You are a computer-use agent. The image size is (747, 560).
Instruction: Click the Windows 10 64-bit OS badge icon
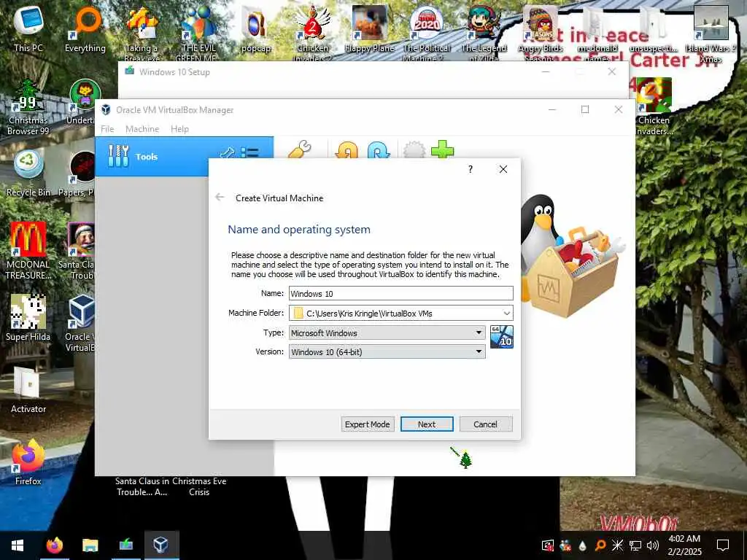point(502,337)
